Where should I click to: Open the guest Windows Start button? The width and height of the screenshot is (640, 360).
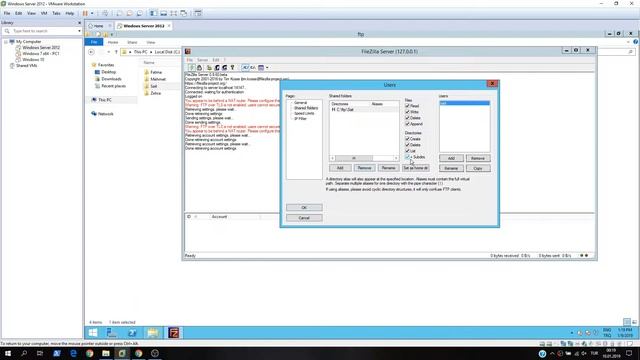tap(93, 333)
